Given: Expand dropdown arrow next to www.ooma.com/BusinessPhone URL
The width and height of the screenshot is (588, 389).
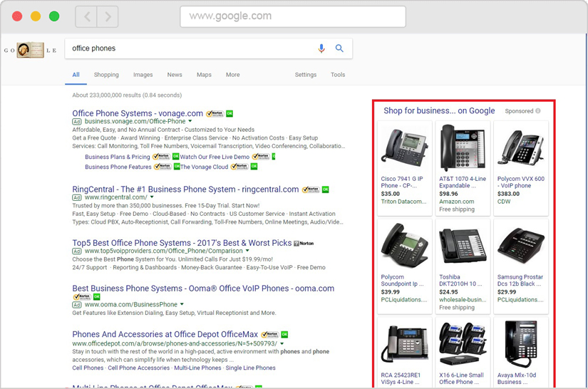Looking at the screenshot, I should point(182,305).
